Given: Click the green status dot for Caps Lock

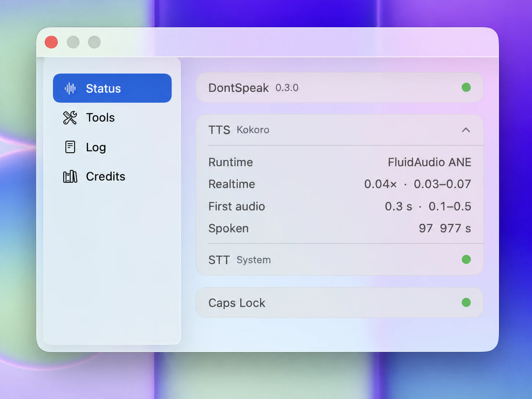Looking at the screenshot, I should click(466, 302).
